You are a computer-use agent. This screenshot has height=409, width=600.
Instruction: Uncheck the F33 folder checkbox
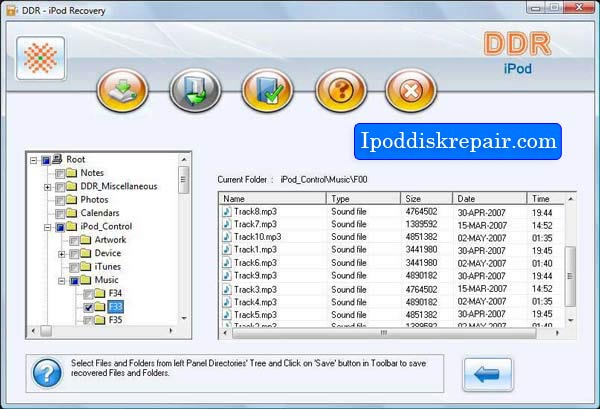[x=88, y=307]
